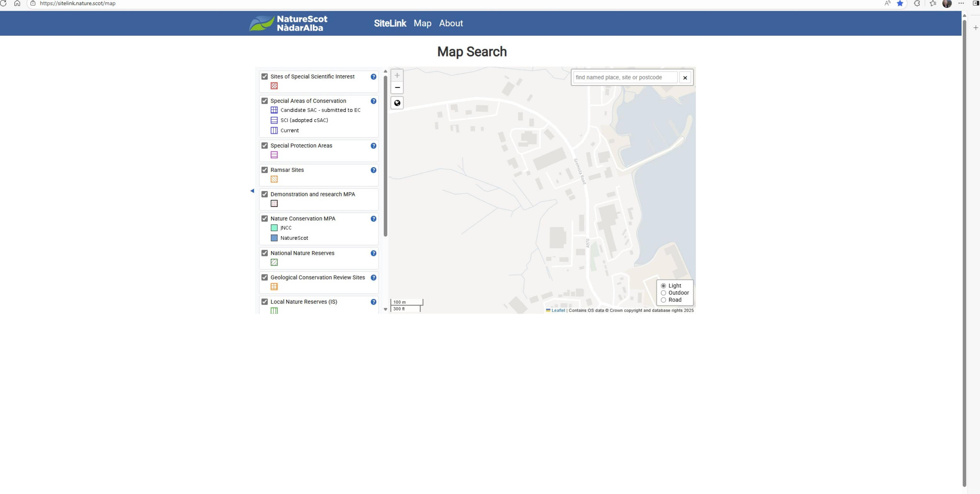The image size is (980, 494).
Task: Open help for National Nature Reserves
Action: coord(373,253)
